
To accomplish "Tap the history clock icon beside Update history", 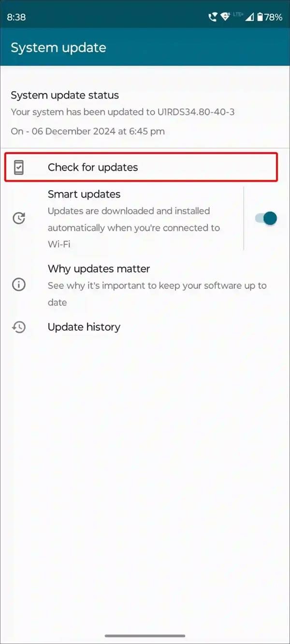I will [18, 327].
